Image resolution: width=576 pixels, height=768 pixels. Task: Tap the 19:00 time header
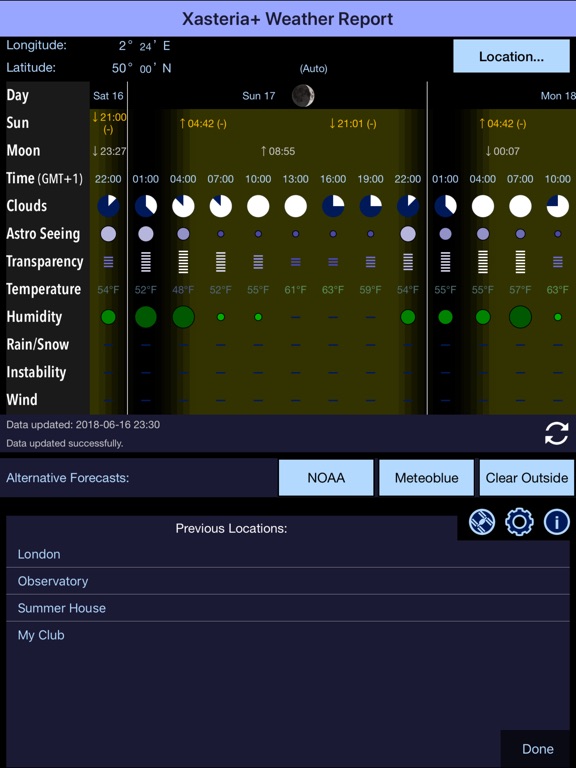coord(371,179)
